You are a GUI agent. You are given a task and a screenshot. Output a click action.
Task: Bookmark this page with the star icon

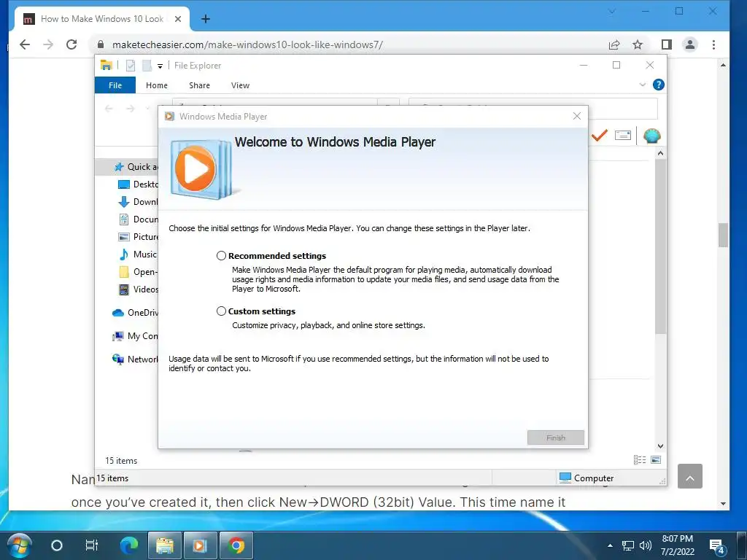[x=638, y=44]
